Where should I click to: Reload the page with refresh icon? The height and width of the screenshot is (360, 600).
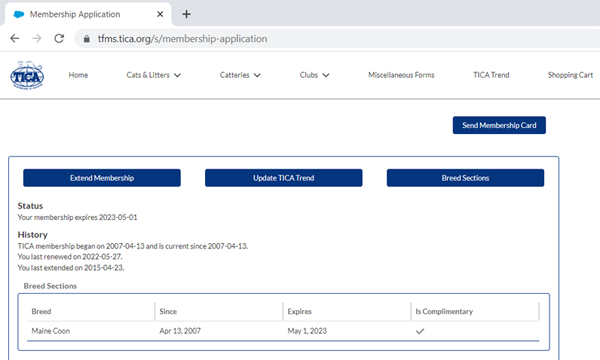(x=59, y=38)
